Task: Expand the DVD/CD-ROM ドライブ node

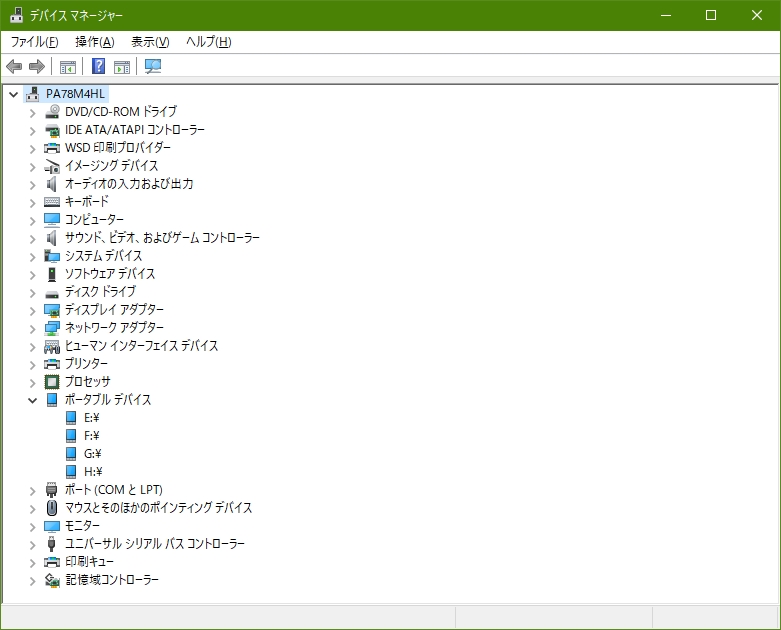Action: pyautogui.click(x=32, y=113)
